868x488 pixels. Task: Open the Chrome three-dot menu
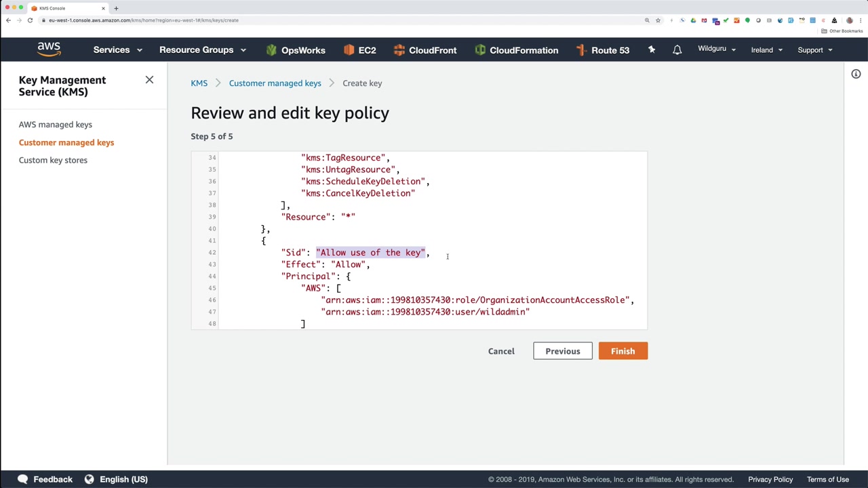[x=860, y=20]
